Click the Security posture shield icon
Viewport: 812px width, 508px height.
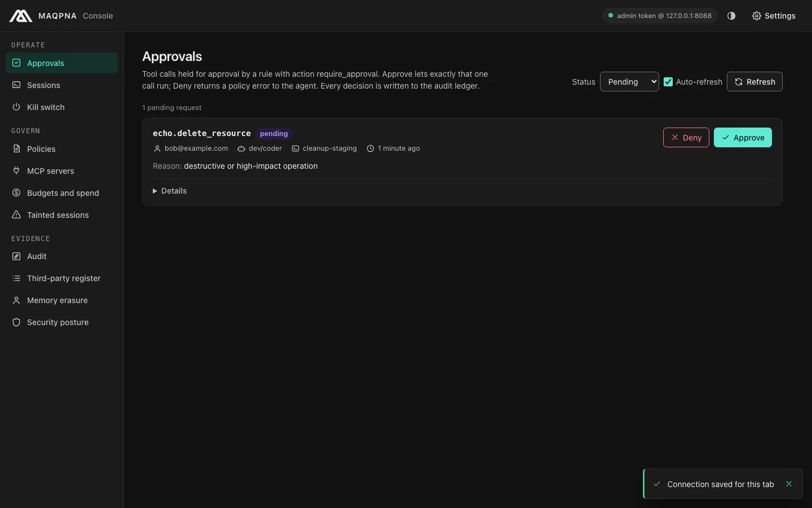[x=16, y=322]
